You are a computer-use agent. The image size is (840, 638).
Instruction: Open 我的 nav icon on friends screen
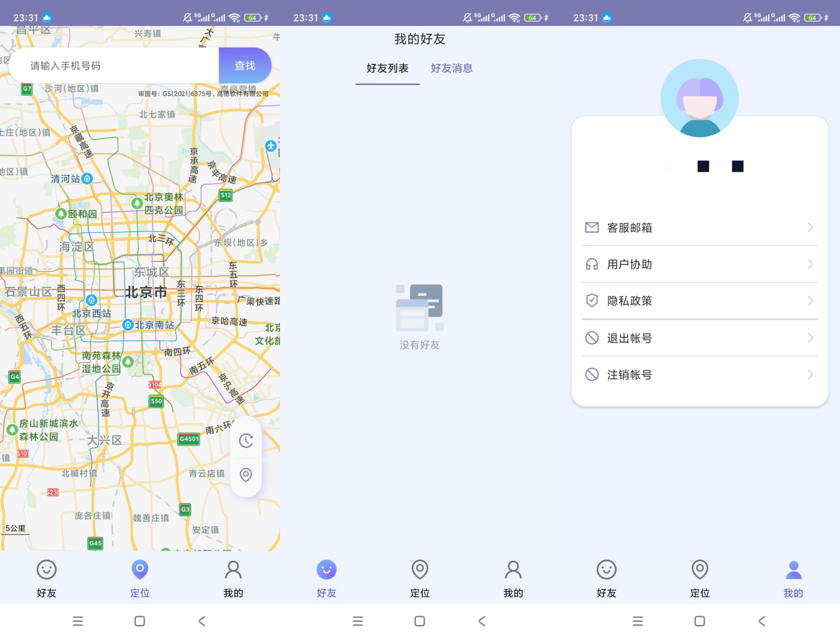513,569
